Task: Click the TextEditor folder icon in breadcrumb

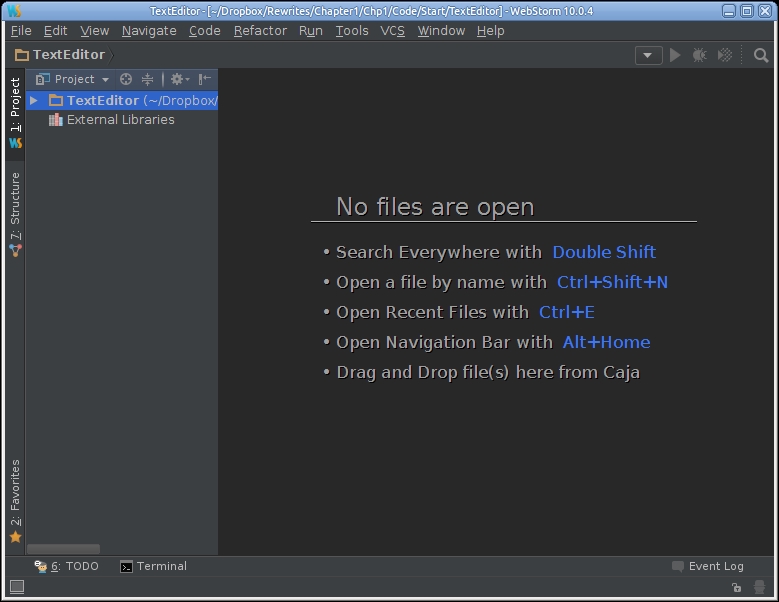Action: point(21,55)
